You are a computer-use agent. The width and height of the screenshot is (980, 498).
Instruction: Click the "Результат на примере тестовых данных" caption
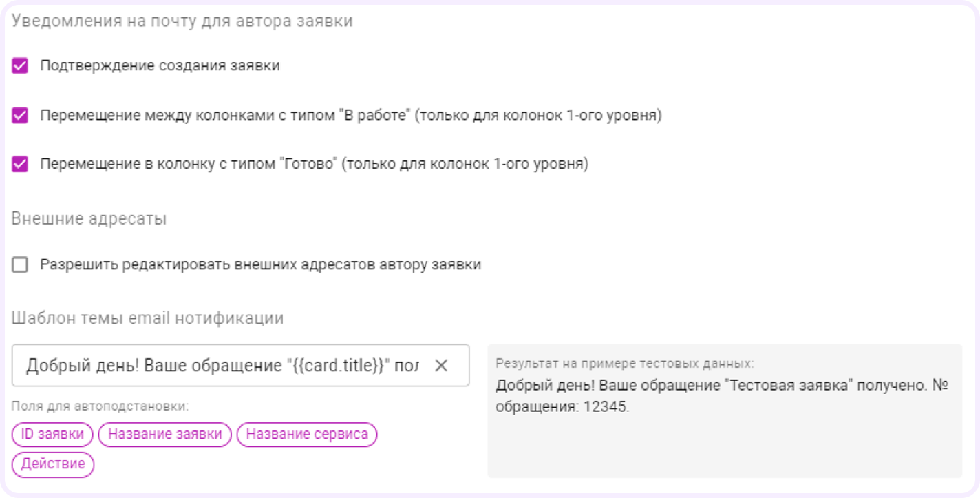624,363
